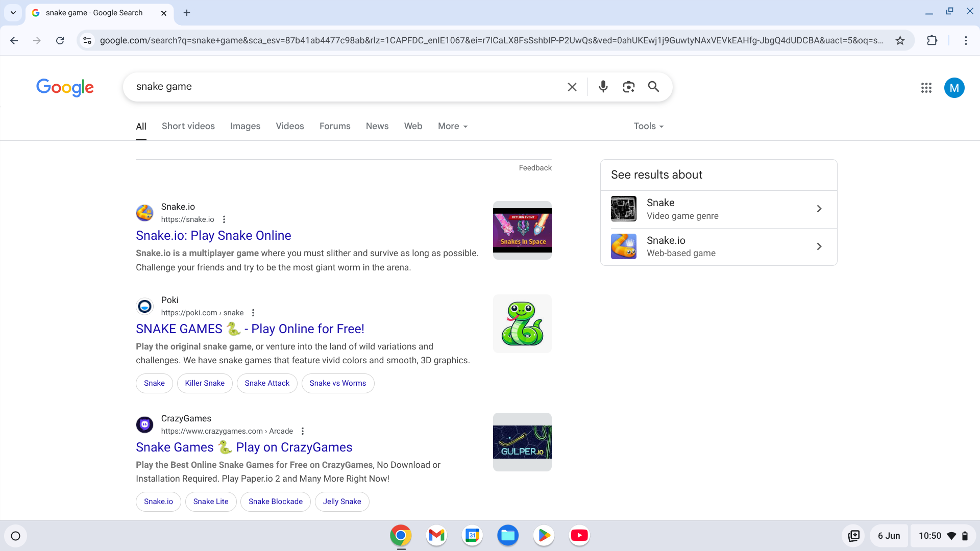
Task: Open Snakes In Space thumbnail
Action: tap(522, 230)
